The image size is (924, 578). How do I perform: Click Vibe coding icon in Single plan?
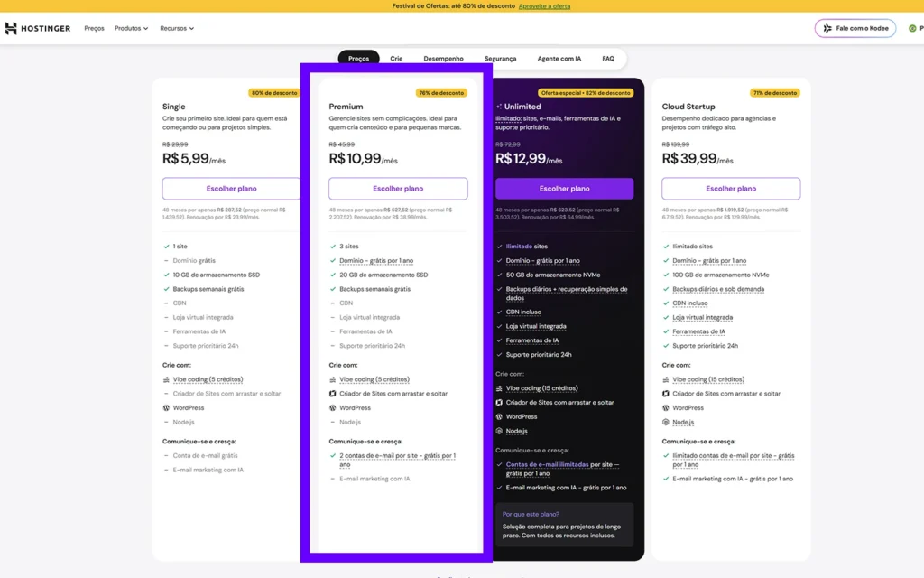point(166,380)
